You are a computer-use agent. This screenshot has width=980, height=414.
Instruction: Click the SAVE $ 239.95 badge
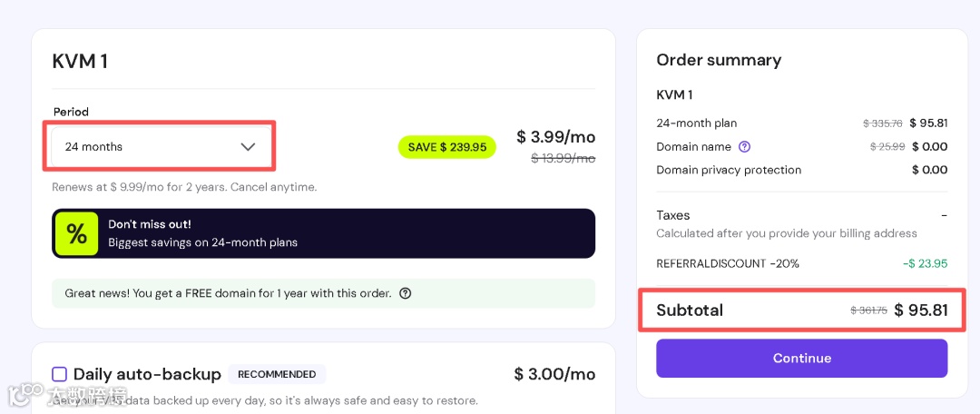447,147
